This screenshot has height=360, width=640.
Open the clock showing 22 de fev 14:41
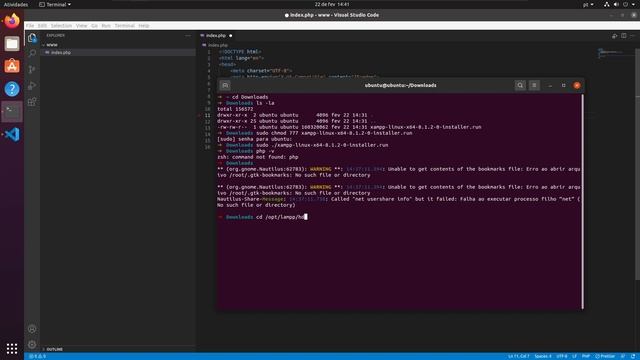[331, 4]
